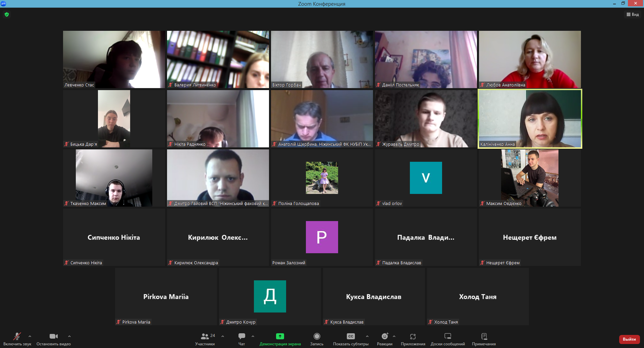644x348 pixels.
Task: Expand participants options arrow
Action: [223, 336]
